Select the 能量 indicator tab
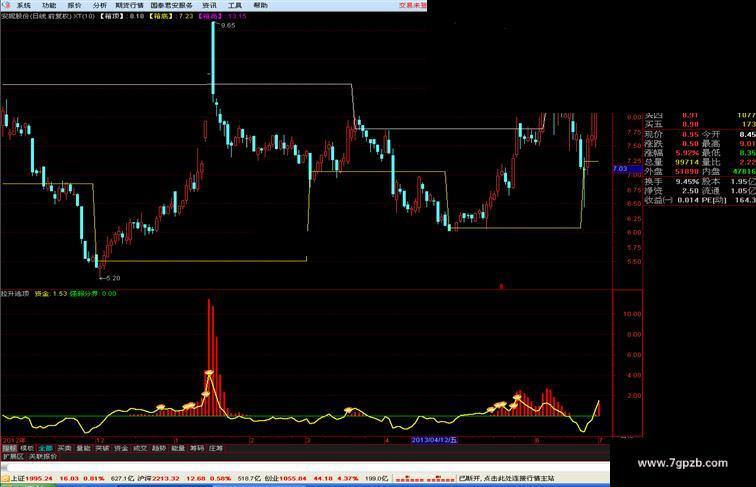Viewport: 756px width, 487px height. pyautogui.click(x=178, y=448)
